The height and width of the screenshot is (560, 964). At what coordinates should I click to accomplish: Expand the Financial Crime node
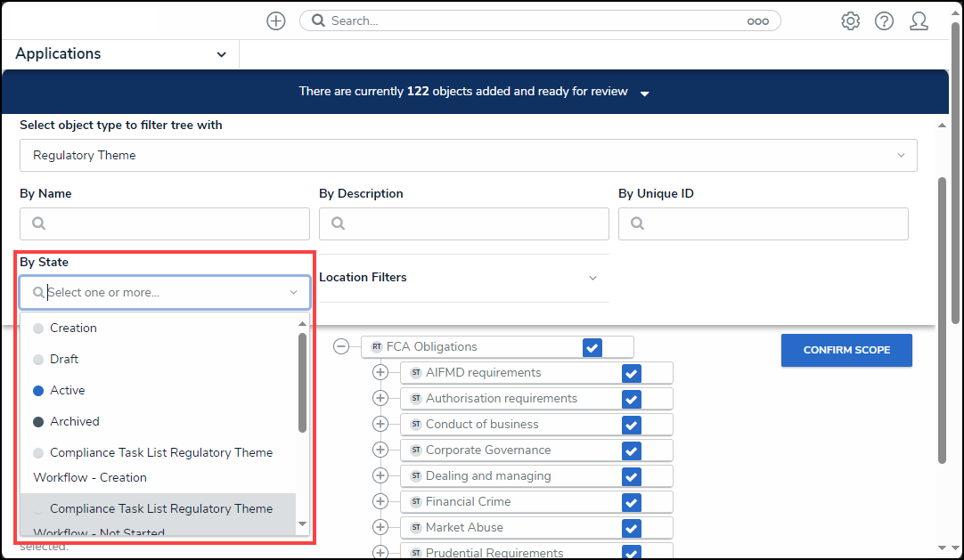380,502
